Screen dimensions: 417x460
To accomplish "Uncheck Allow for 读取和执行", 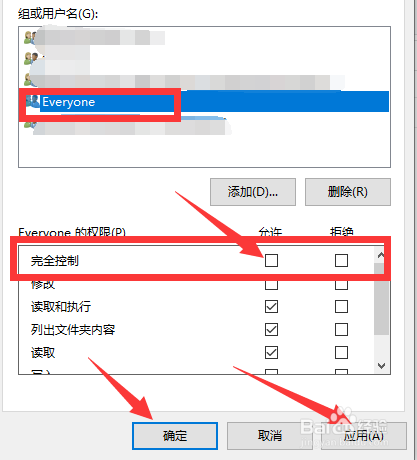I will tap(271, 306).
